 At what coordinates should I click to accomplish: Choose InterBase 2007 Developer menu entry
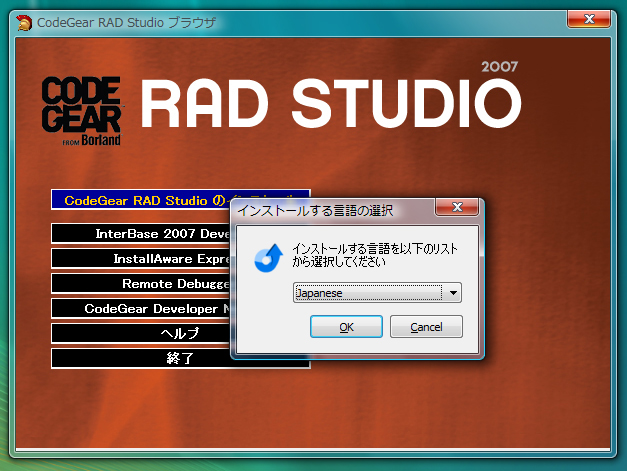point(141,234)
